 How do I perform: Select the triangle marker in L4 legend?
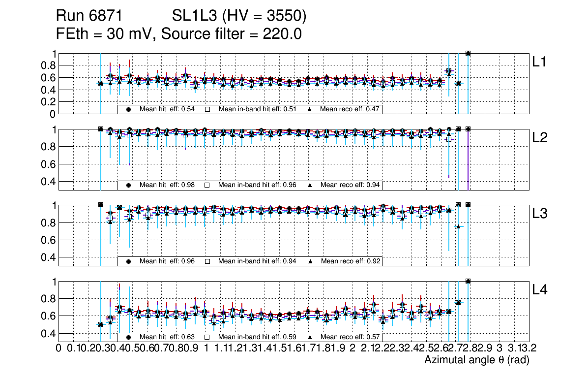[x=310, y=337]
